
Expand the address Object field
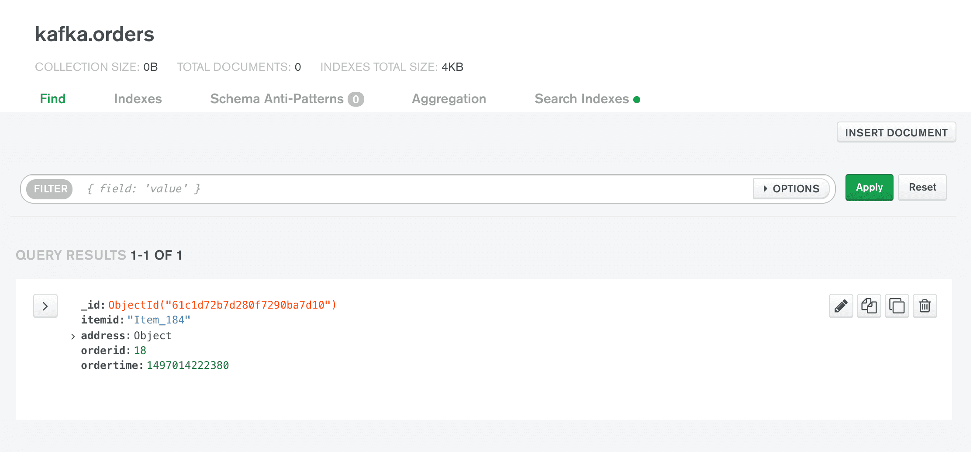tap(73, 336)
